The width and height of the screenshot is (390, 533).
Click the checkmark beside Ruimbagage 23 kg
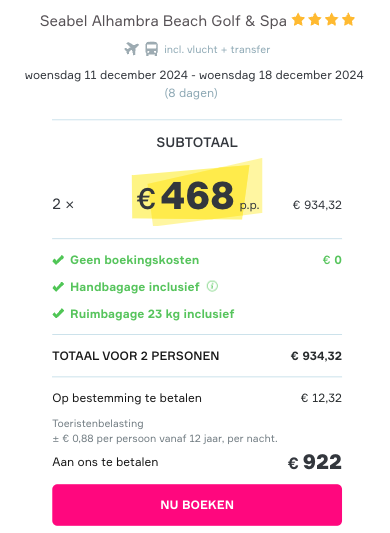click(x=58, y=313)
